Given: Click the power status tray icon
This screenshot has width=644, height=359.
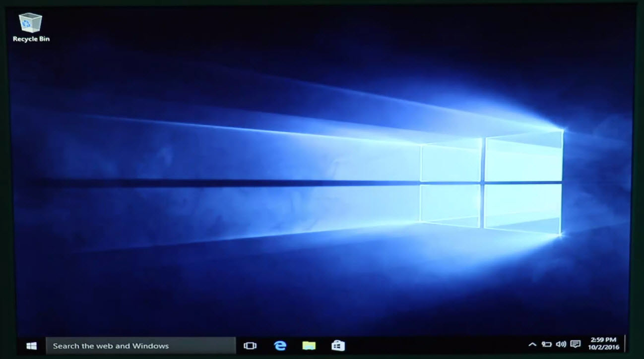Looking at the screenshot, I should [x=547, y=344].
